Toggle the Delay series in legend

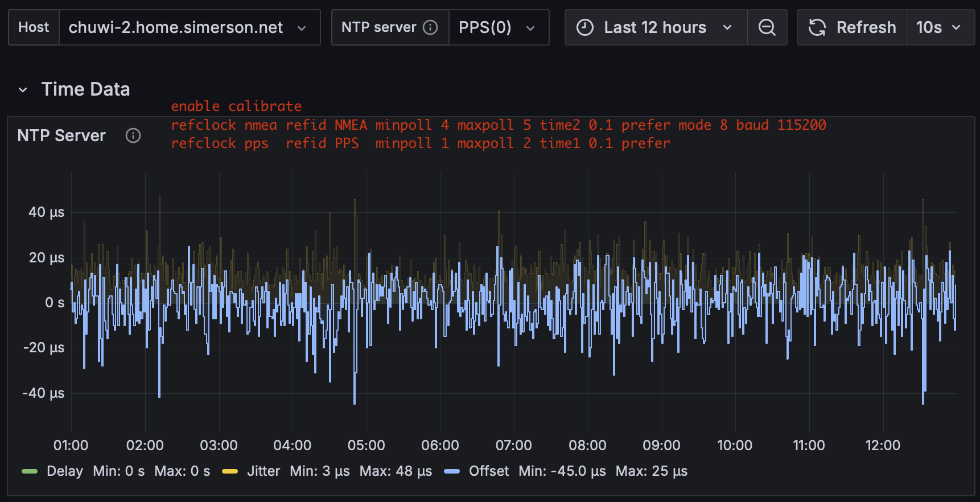64,471
